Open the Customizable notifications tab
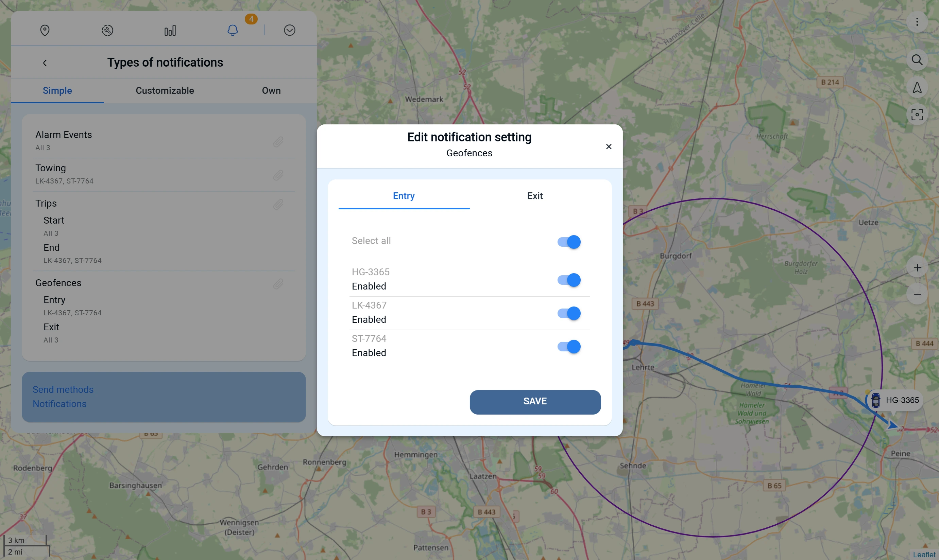 [x=165, y=91]
